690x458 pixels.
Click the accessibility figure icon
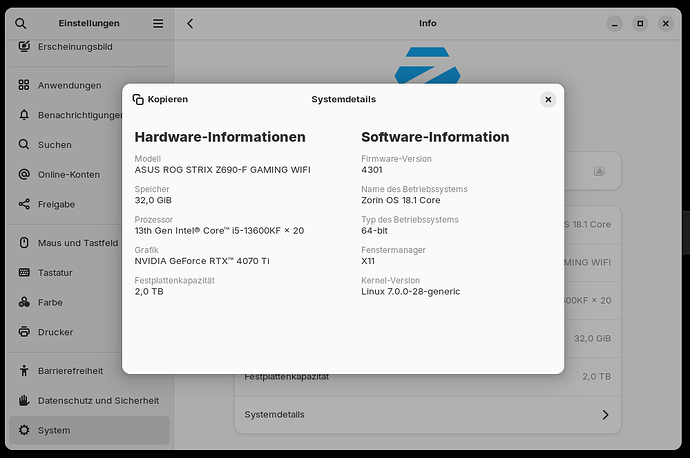pyautogui.click(x=24, y=370)
